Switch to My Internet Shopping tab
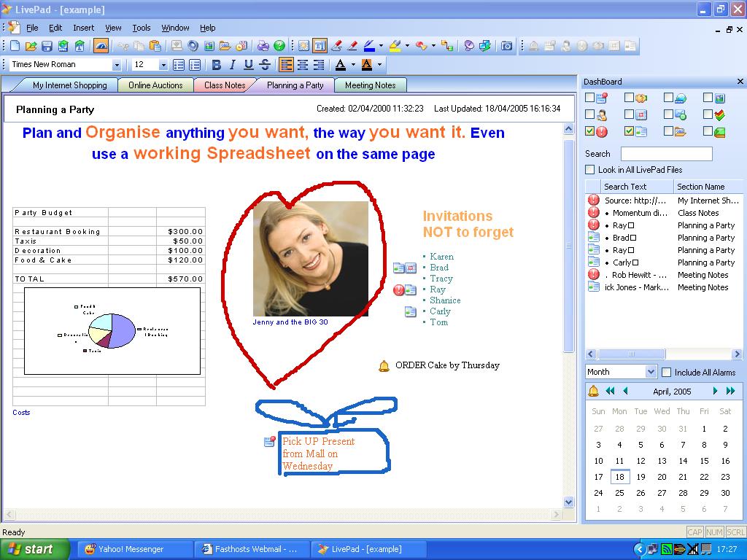Image resolution: width=747 pixels, height=560 pixels. (69, 85)
